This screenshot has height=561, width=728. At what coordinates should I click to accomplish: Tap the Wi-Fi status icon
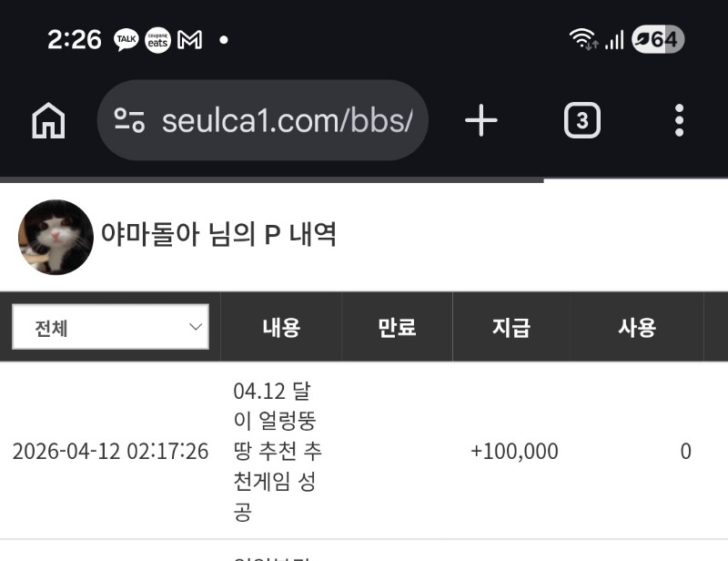(581, 40)
